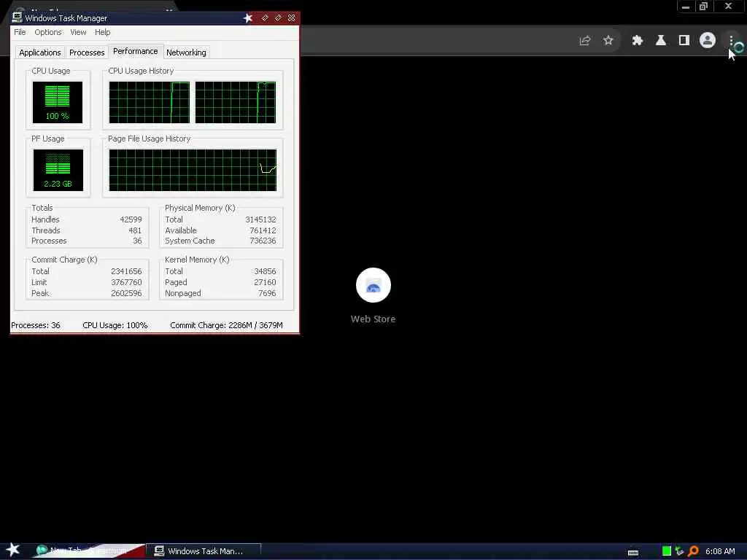
Task: Click the right CPU Usage History graph
Action: click(236, 102)
